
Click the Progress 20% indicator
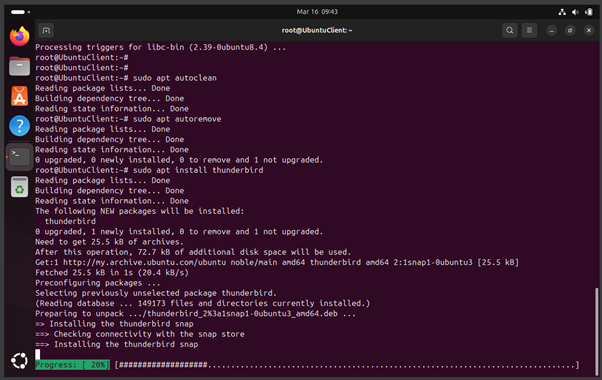[x=72, y=365]
